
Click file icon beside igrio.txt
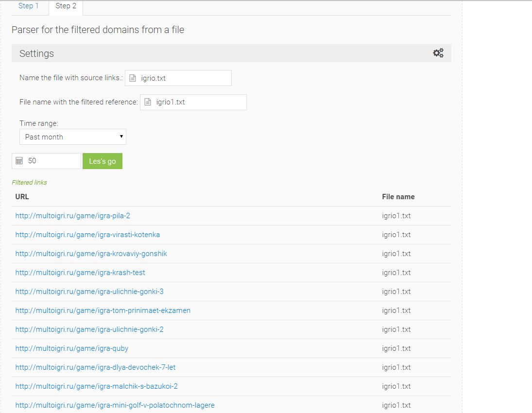pos(133,78)
